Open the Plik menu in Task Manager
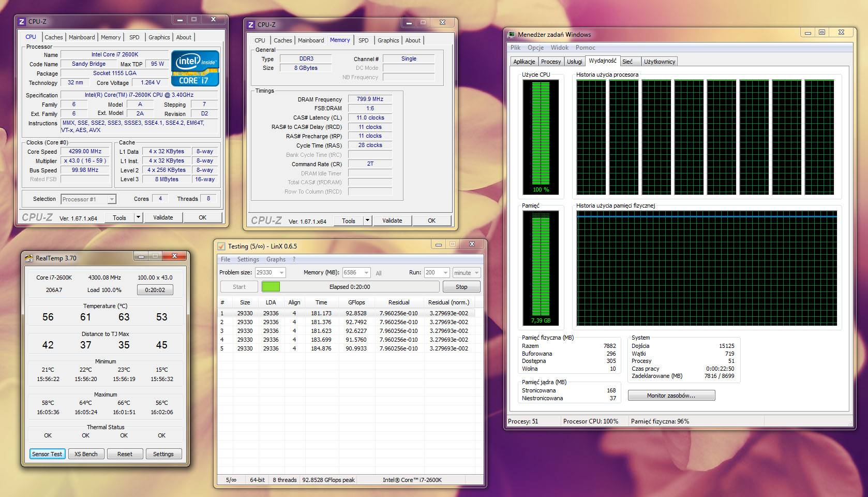The height and width of the screenshot is (497, 868). click(515, 48)
